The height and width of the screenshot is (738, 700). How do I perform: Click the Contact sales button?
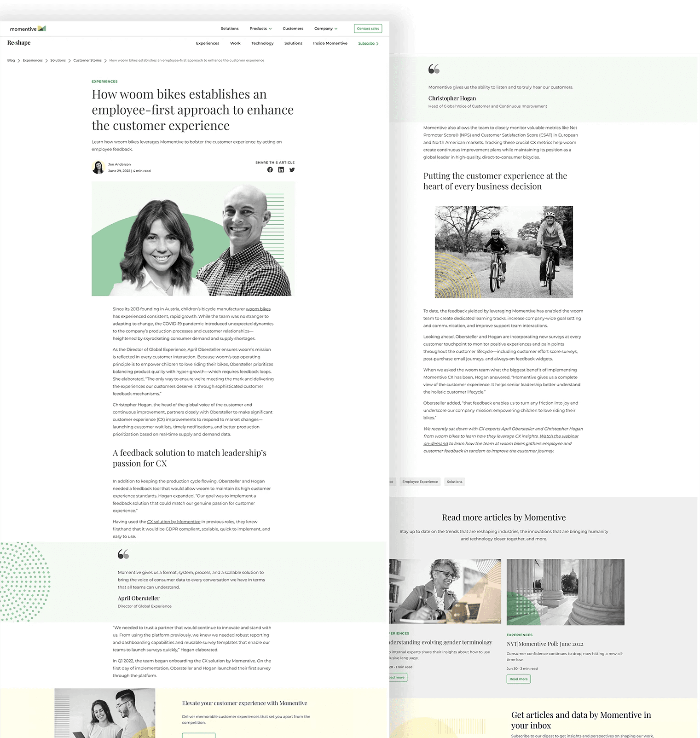tap(368, 29)
